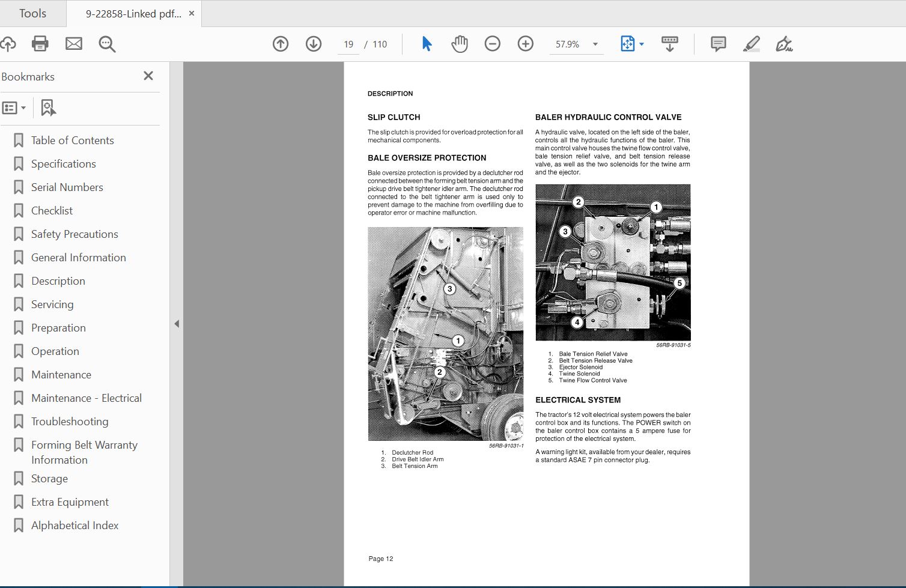
Task: Select the highlighter pen tool
Action: pos(751,44)
